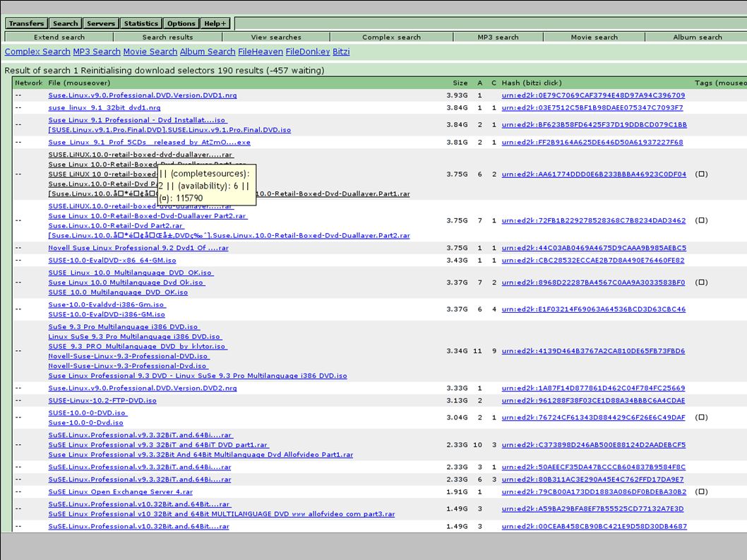Image resolution: width=747 pixels, height=560 pixels.
Task: Sort by File (mouseover) column header
Action: pyautogui.click(x=79, y=83)
